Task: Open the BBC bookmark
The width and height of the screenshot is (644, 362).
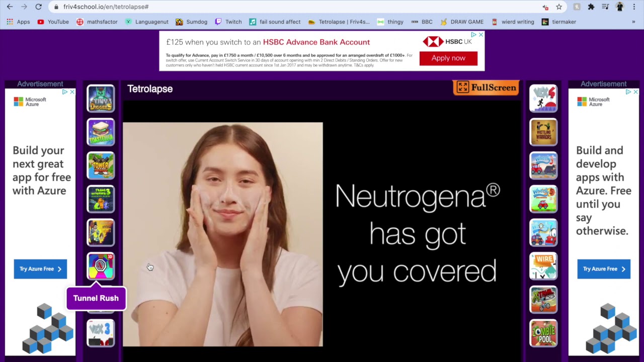Action: [x=422, y=22]
